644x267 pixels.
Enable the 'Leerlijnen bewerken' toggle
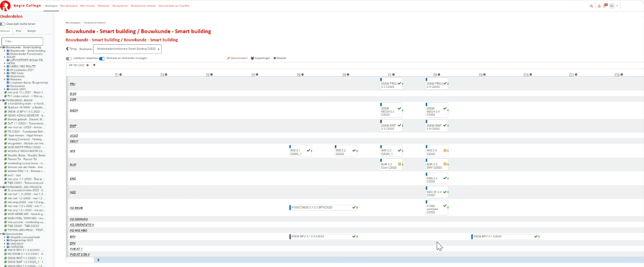point(69,58)
